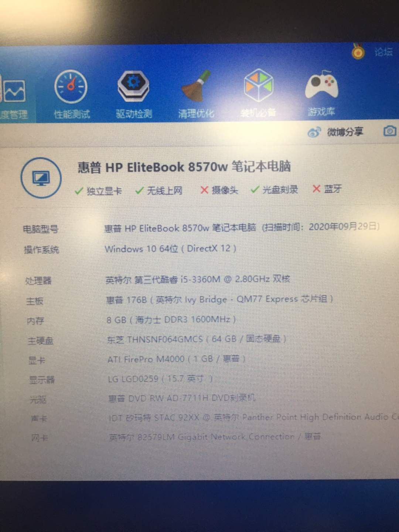Image resolution: width=399 pixels, height=532 pixels.
Task: Open the 性能测试 gauge icon
Action: 71,86
